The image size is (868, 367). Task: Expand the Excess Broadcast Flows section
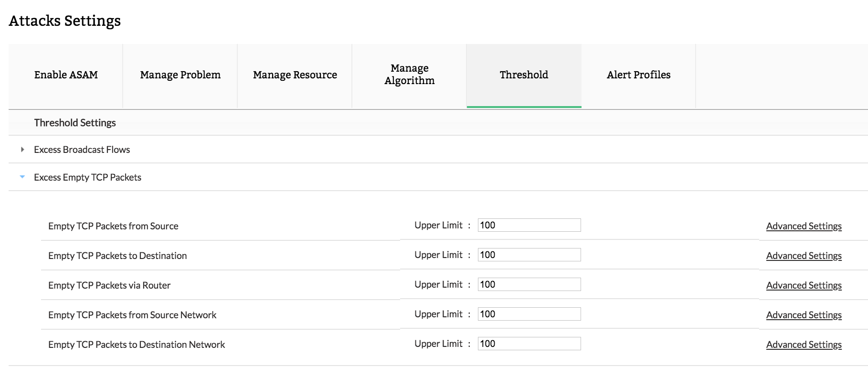point(22,150)
